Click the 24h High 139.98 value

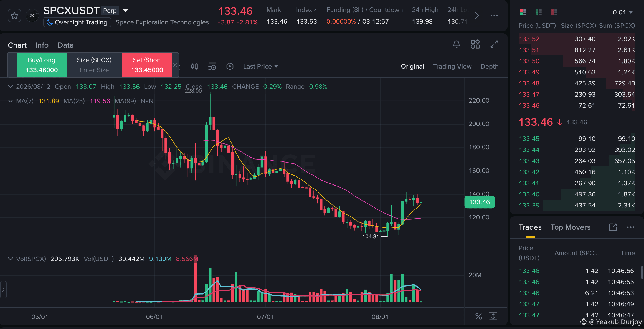coord(422,21)
